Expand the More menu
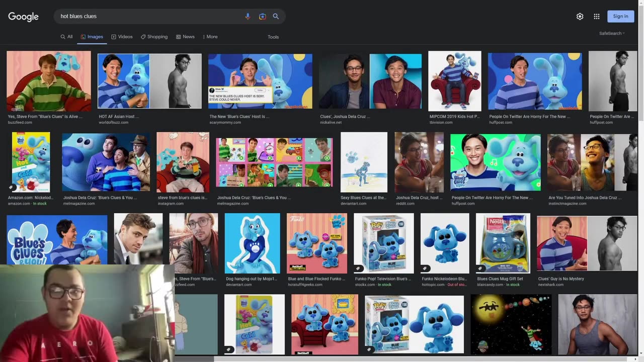 click(x=210, y=37)
